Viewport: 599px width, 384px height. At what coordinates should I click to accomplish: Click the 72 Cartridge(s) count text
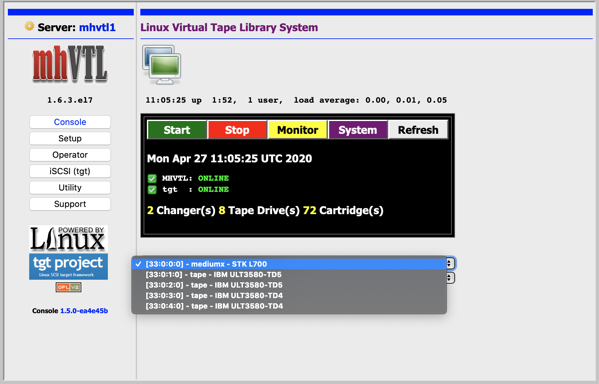[x=343, y=211]
